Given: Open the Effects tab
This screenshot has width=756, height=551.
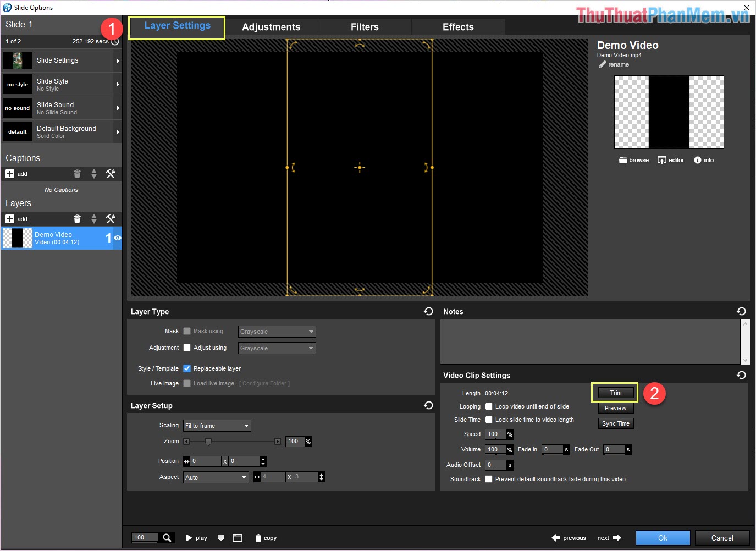Looking at the screenshot, I should pos(458,26).
